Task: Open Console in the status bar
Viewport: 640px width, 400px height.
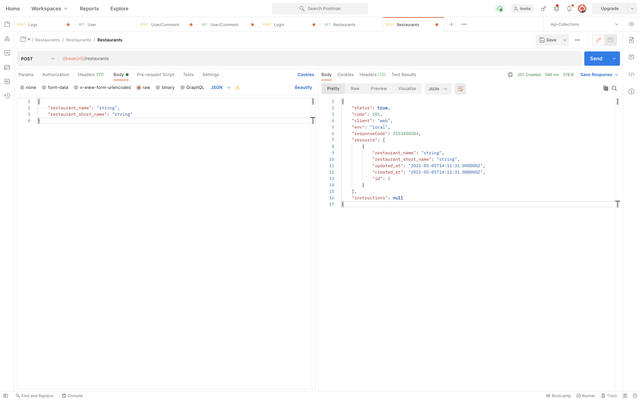Action: pos(72,396)
